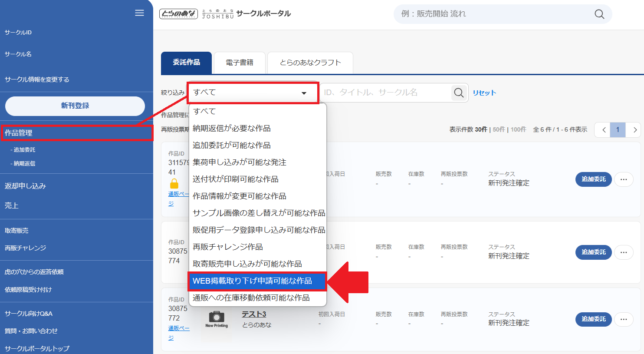The height and width of the screenshot is (354, 644).
Task: Open the ellipsis menu on the テスト3 row
Action: (624, 319)
